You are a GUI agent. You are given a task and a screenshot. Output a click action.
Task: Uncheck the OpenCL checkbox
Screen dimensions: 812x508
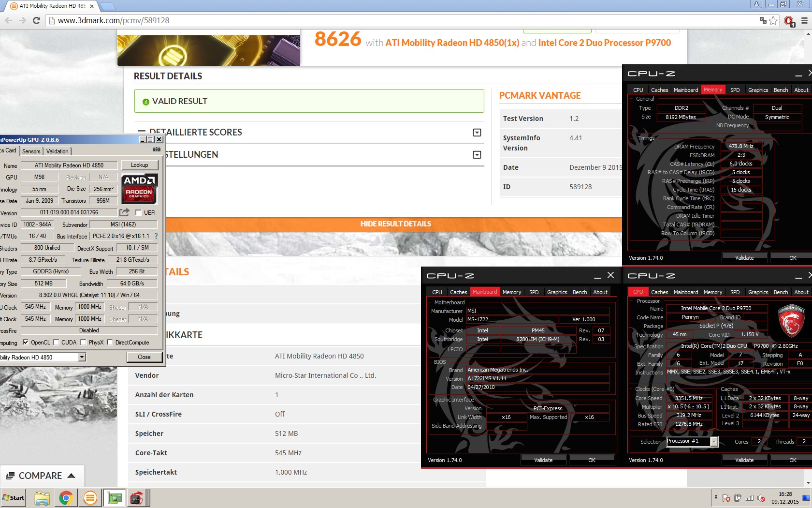pyautogui.click(x=26, y=342)
